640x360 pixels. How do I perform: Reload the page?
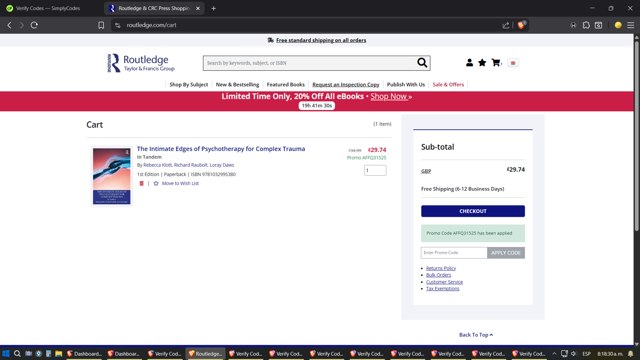(34, 25)
